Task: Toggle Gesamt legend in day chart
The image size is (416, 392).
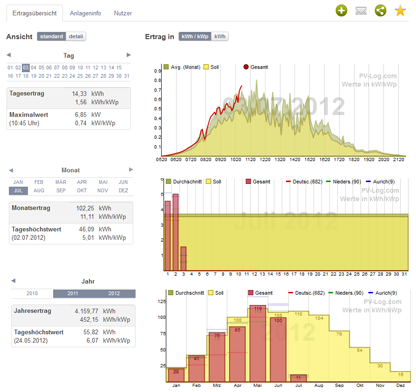Action: [256, 67]
